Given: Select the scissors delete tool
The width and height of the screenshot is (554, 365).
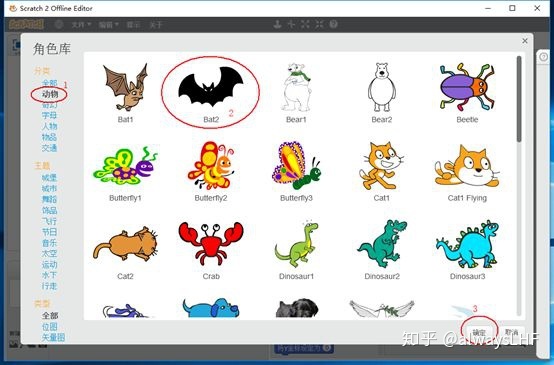Looking at the screenshot, I should point(291,24).
